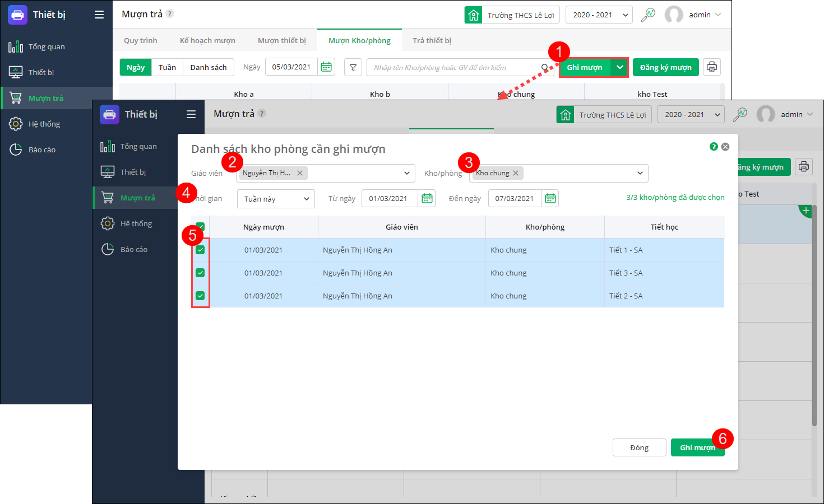Remove the Kho chung tag
The width and height of the screenshot is (824, 504).
coord(516,173)
